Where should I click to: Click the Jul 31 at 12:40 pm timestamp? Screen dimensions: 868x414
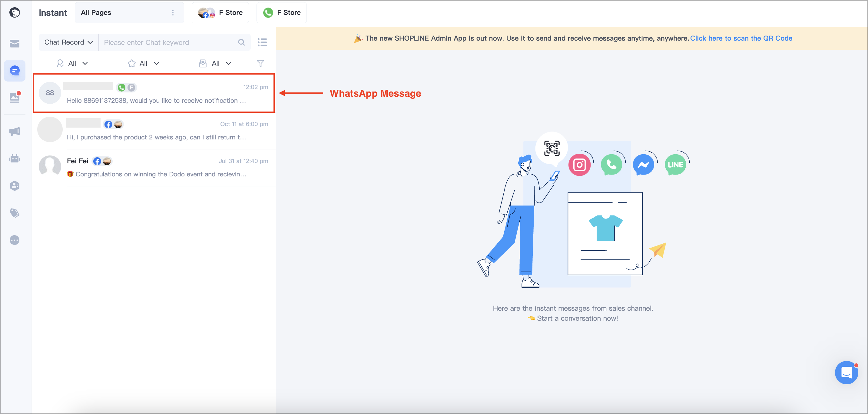click(243, 161)
